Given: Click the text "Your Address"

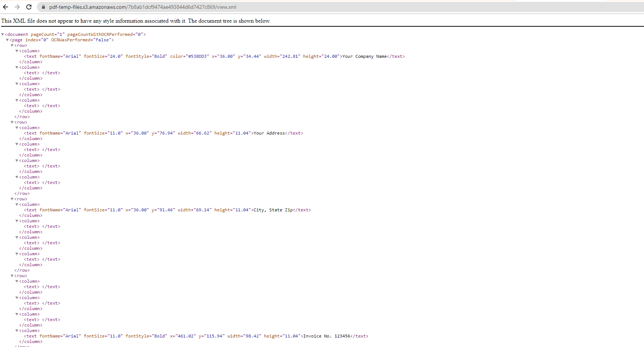Looking at the screenshot, I should pos(269,133).
